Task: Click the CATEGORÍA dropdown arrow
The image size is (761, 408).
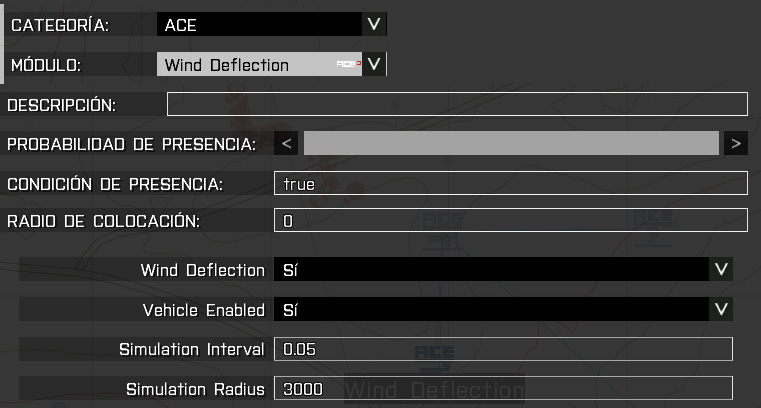Action: (374, 25)
